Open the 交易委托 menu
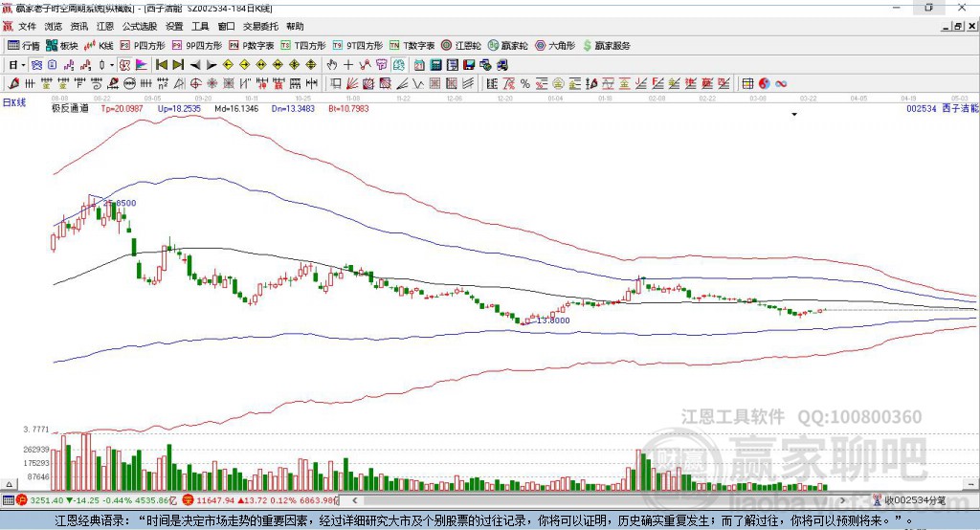The height and width of the screenshot is (530, 980). tap(260, 27)
